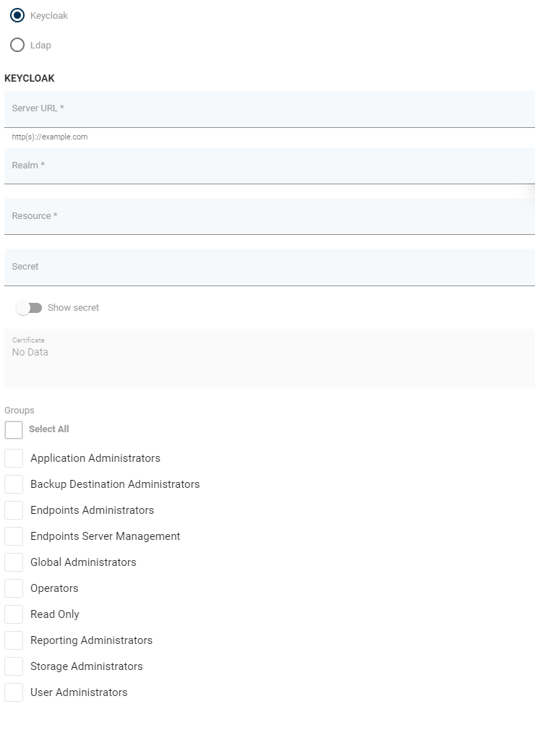The width and height of the screenshot is (535, 756).
Task: Check the Global Administrators box
Action: coord(14,562)
